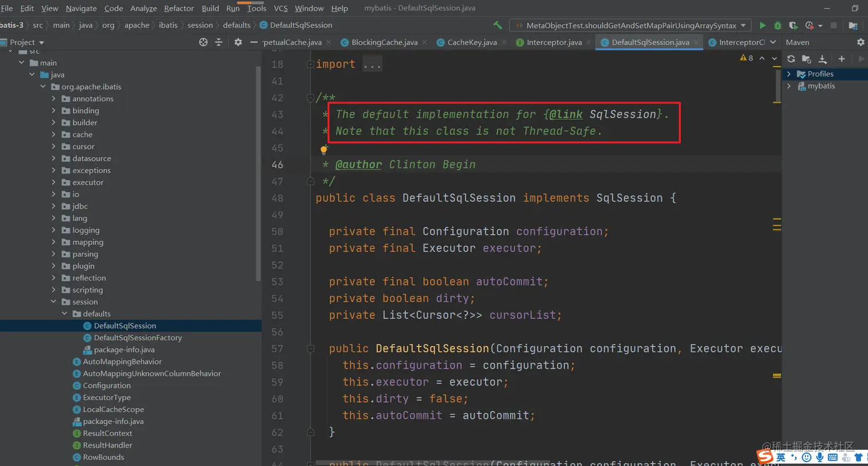Open the Navigate menu
This screenshot has height=466, width=868.
point(82,8)
